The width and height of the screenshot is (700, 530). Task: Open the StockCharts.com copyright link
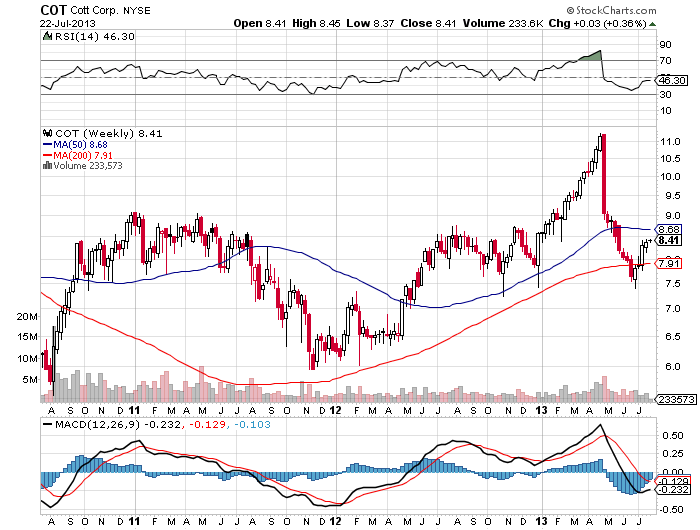pos(611,10)
